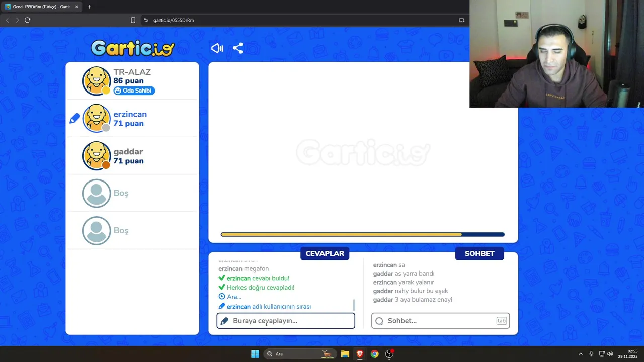
Task: Switch to the CEVAPLAR tab
Action: coord(325,253)
